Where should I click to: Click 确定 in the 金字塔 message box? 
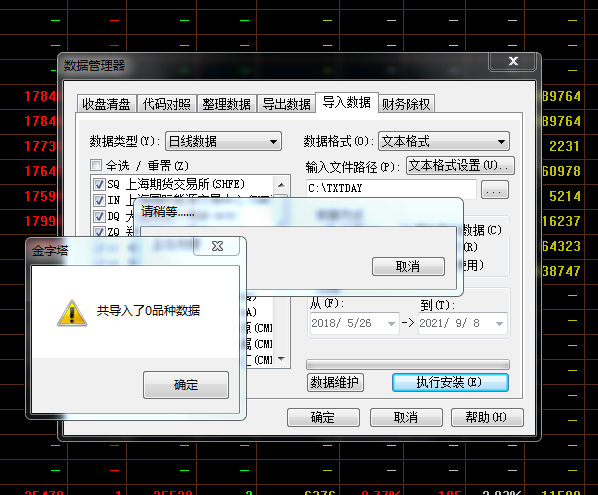pyautogui.click(x=186, y=385)
